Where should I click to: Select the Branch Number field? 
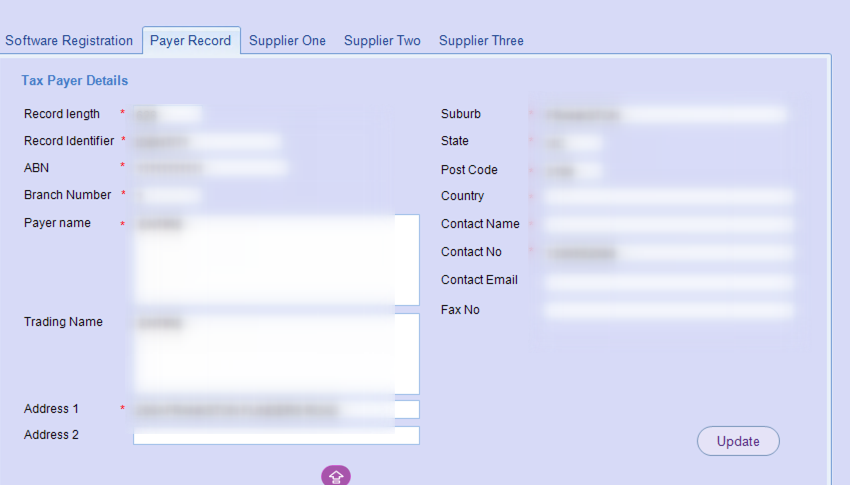(x=168, y=195)
